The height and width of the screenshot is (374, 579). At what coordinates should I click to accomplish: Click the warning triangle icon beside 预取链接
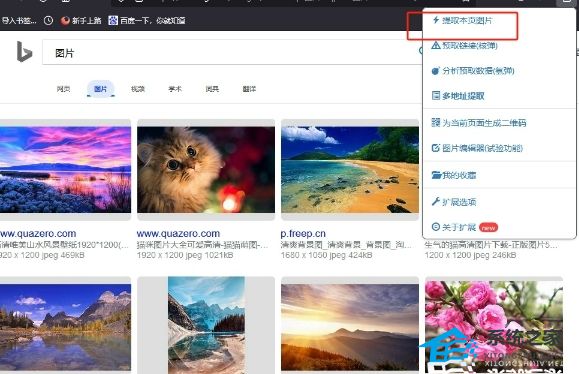tap(436, 45)
